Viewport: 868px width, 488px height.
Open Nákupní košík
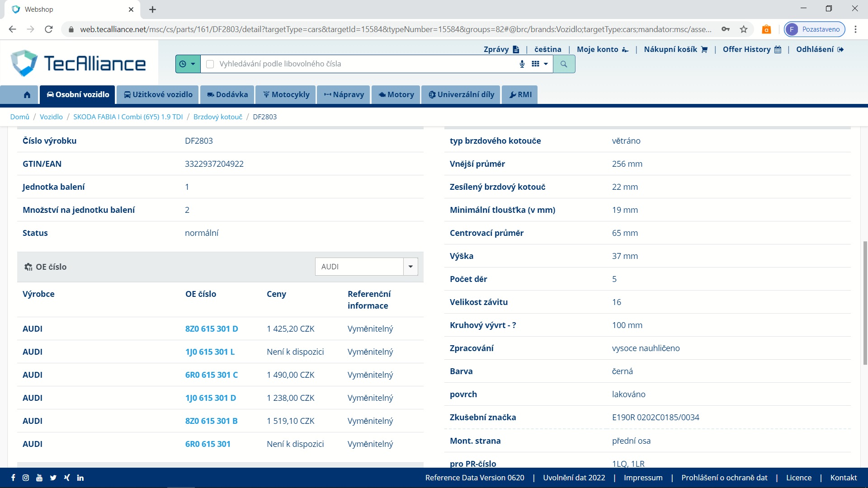(x=675, y=49)
